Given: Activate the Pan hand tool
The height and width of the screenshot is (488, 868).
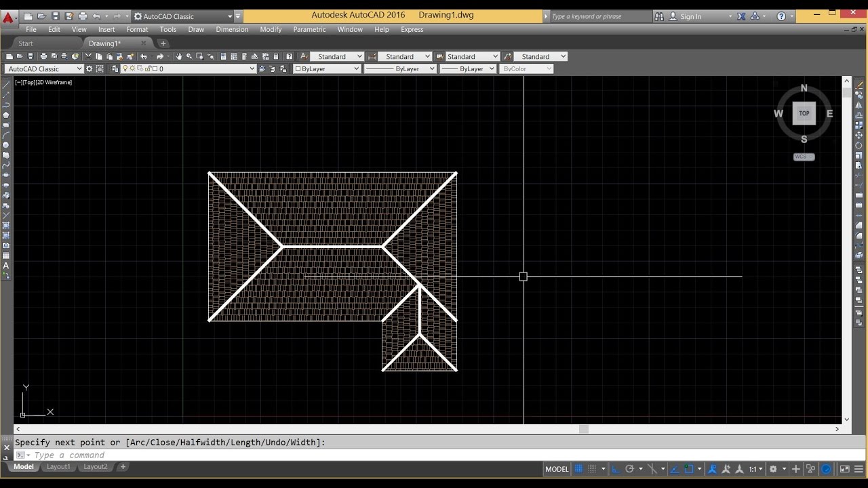Looking at the screenshot, I should 179,56.
